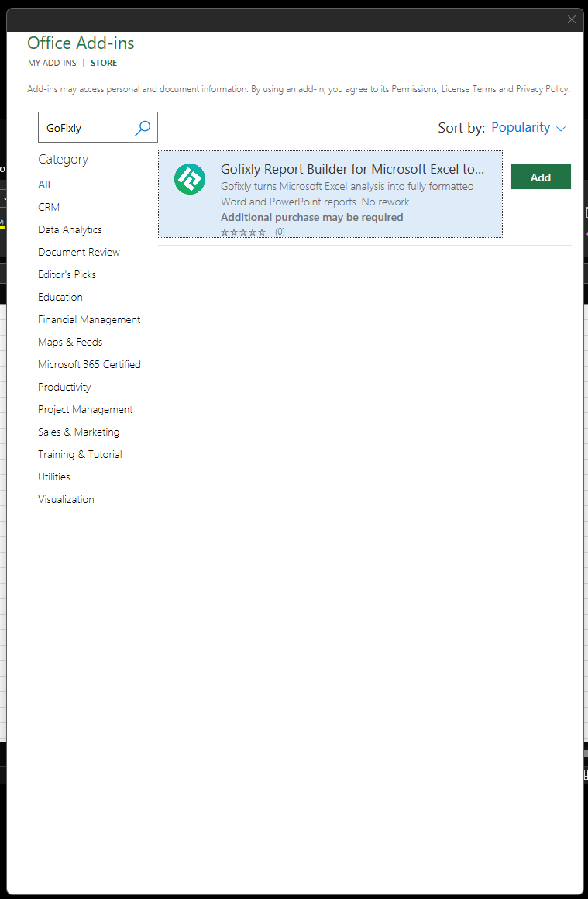Select the Financial Management category
The width and height of the screenshot is (588, 899).
(89, 319)
